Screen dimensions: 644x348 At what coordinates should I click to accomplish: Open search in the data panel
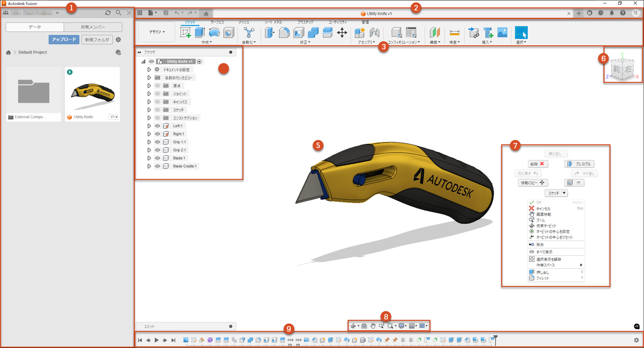(x=118, y=13)
